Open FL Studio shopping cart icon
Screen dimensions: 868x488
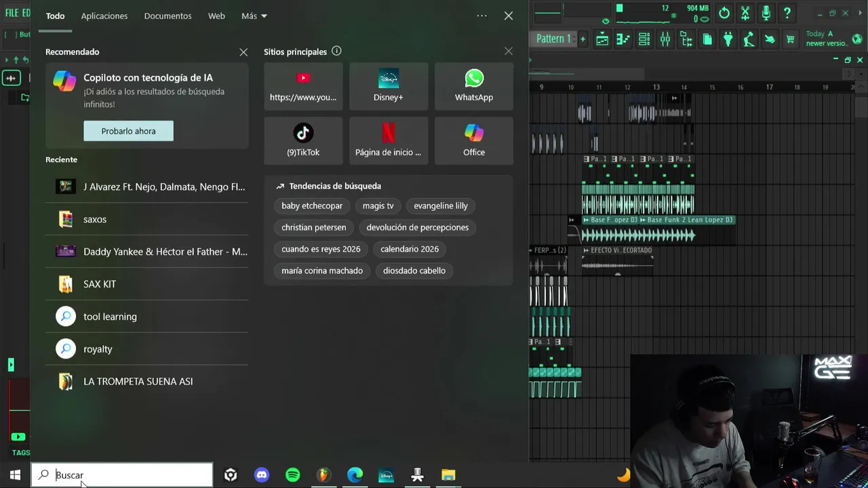pos(790,39)
